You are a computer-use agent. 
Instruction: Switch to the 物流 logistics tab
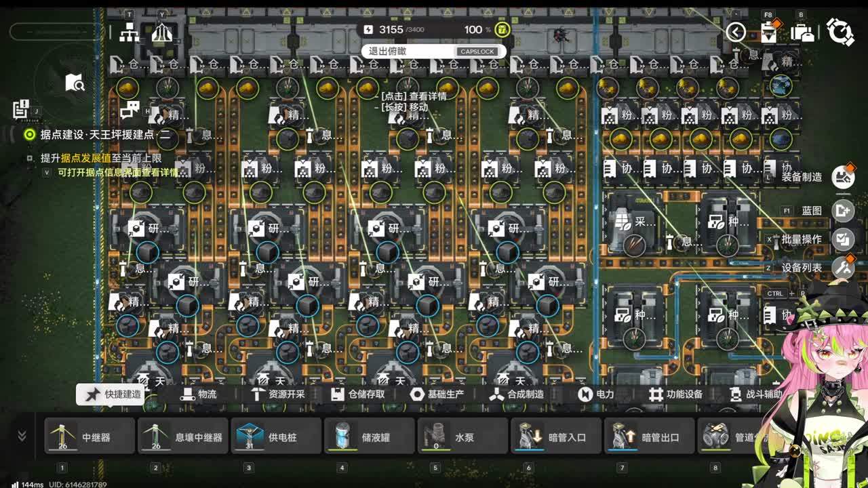(x=199, y=394)
